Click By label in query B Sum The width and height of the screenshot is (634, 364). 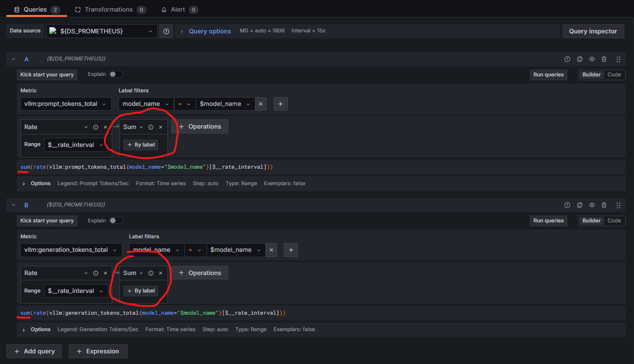[x=141, y=291]
